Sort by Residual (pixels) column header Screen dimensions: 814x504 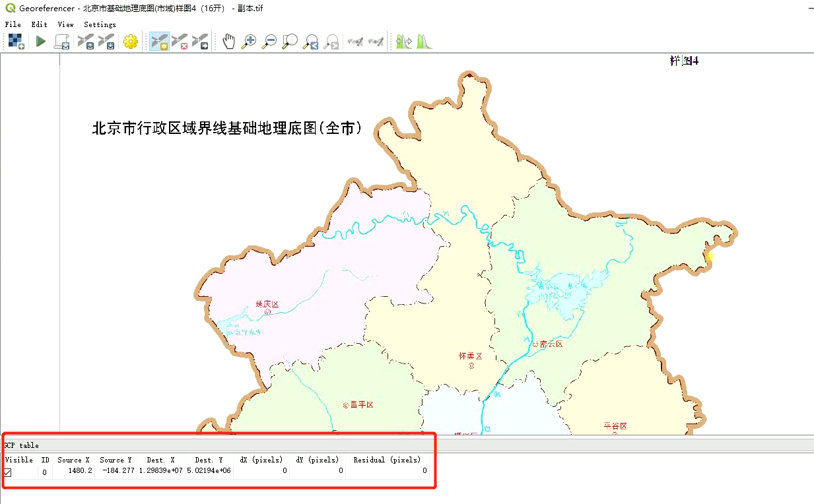387,460
